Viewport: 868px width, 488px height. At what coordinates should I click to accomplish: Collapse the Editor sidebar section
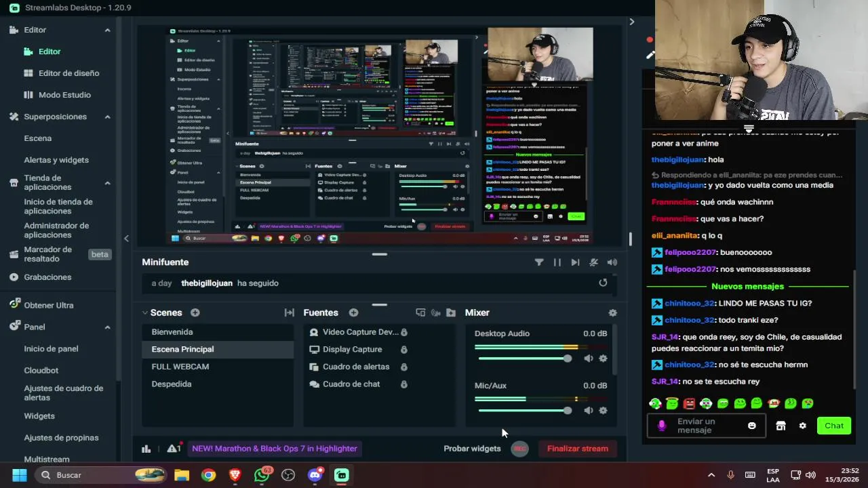[107, 30]
